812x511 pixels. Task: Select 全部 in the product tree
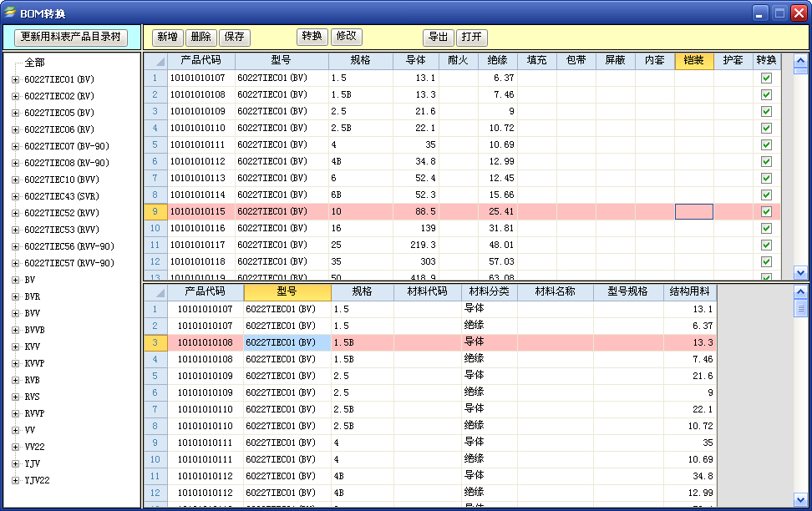(x=35, y=63)
